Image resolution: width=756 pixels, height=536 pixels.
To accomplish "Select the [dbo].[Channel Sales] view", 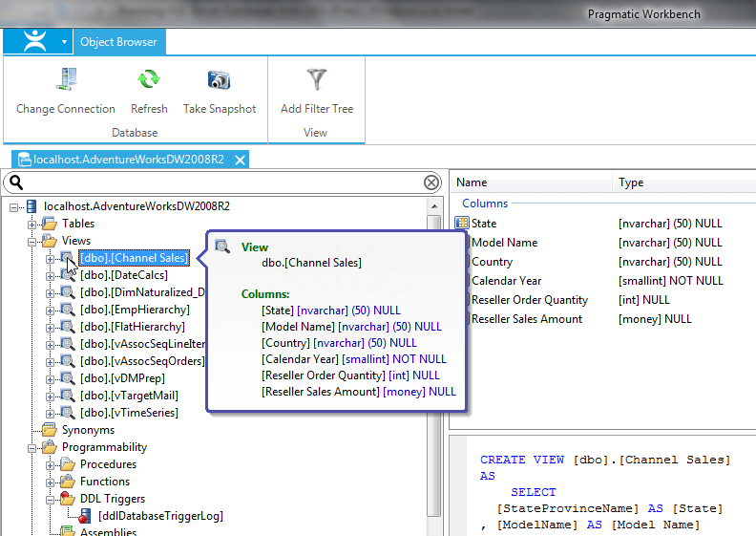I will click(x=134, y=258).
